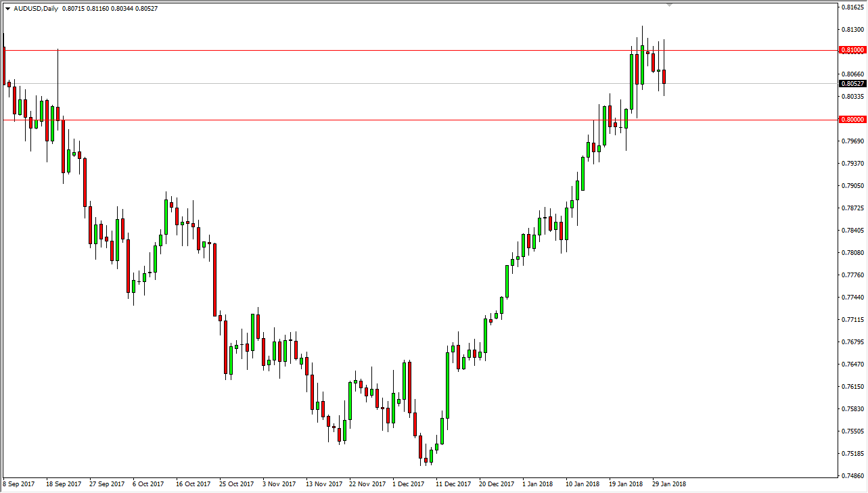Click the 10 Jan 2018 date label

pos(583,484)
